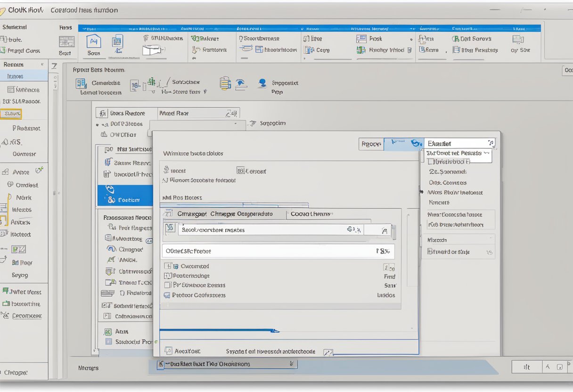Viewport: 573px width, 392px height.
Task: Select the blue Send icon above 'Sores'
Action: pyautogui.click(x=94, y=41)
